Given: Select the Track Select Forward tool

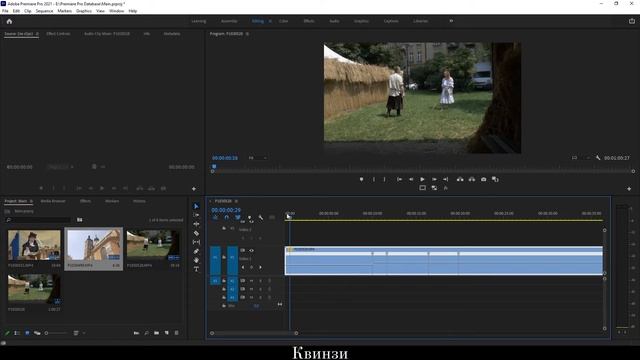Looking at the screenshot, I should pyautogui.click(x=196, y=215).
